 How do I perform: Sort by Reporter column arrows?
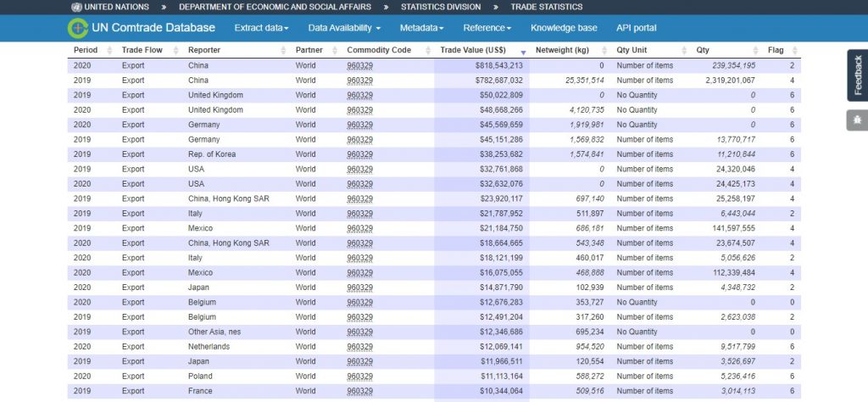pos(283,50)
